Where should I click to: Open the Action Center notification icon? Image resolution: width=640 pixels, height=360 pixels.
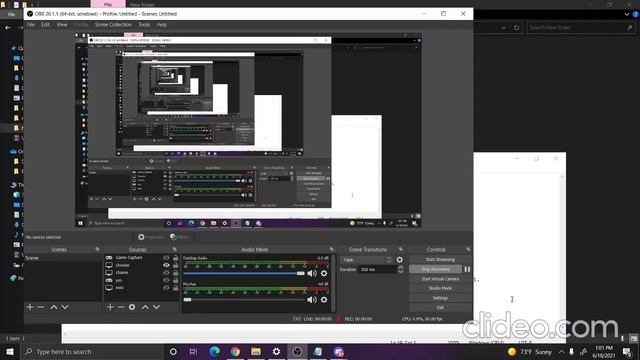point(627,351)
